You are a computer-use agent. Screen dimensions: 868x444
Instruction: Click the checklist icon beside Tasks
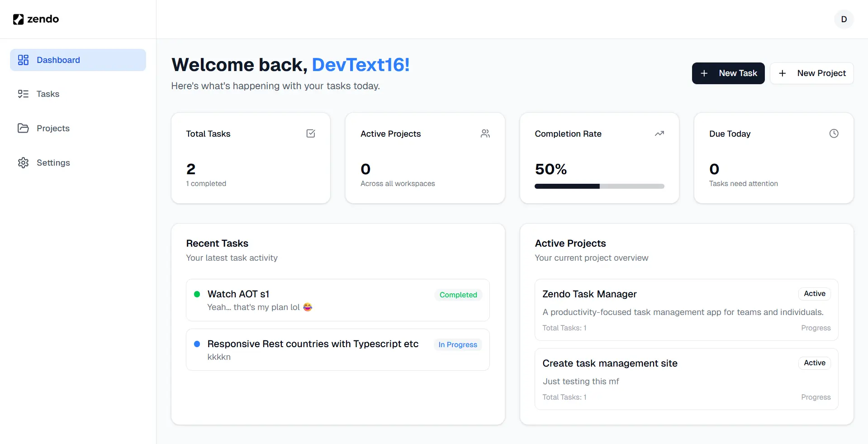(23, 94)
